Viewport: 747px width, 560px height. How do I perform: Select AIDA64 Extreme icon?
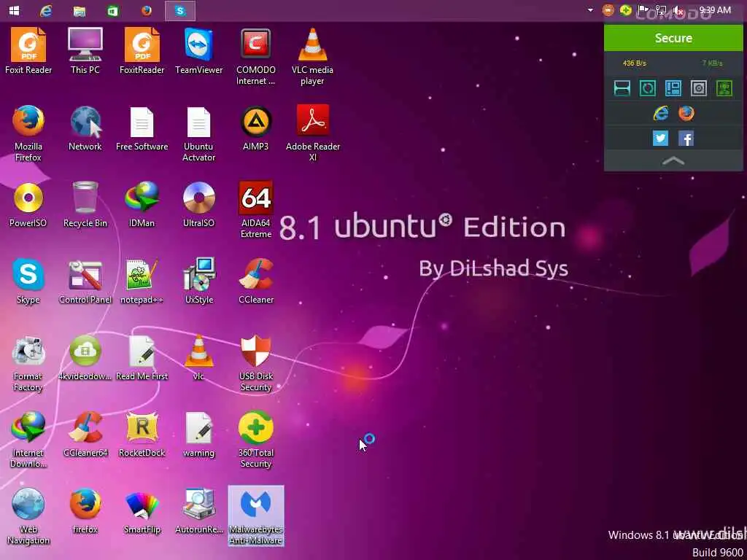256,209
